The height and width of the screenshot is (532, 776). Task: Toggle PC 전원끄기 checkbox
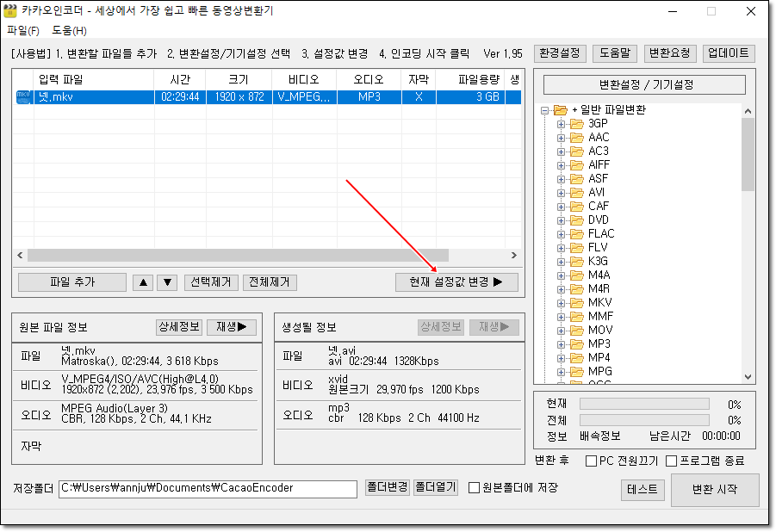[591, 461]
